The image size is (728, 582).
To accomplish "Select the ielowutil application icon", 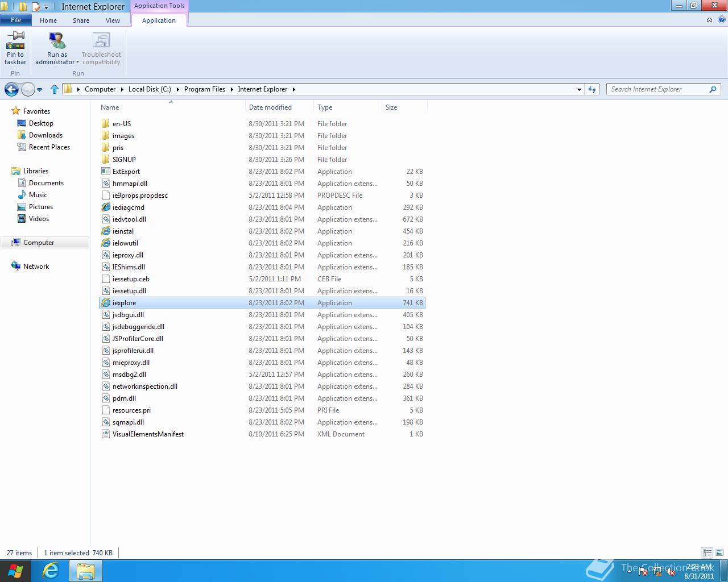I will tap(105, 243).
